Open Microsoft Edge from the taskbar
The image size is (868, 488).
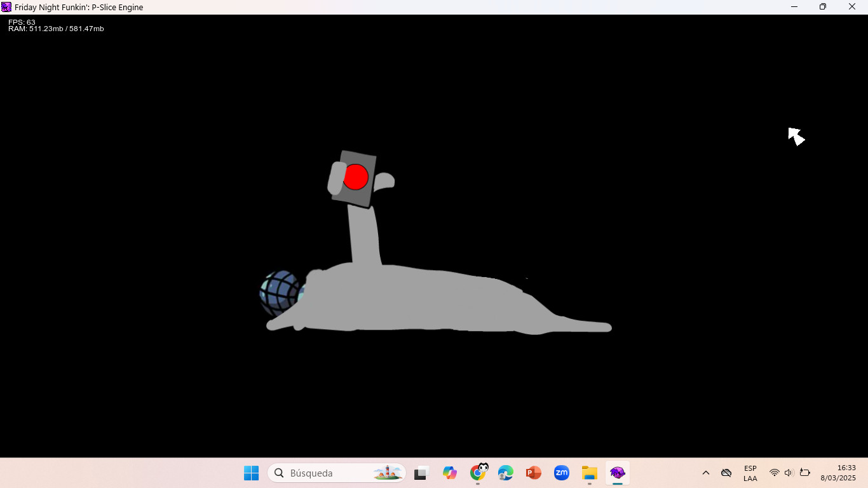[x=506, y=473]
